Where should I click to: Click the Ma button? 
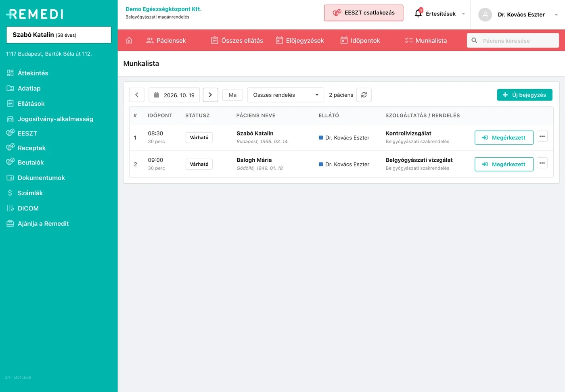pos(232,95)
